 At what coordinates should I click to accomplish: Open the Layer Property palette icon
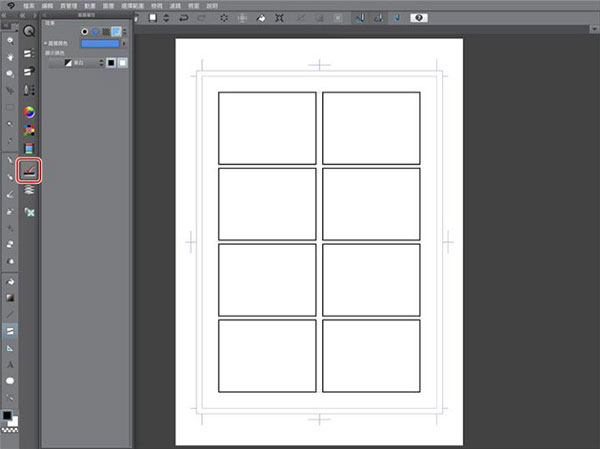pos(29,170)
